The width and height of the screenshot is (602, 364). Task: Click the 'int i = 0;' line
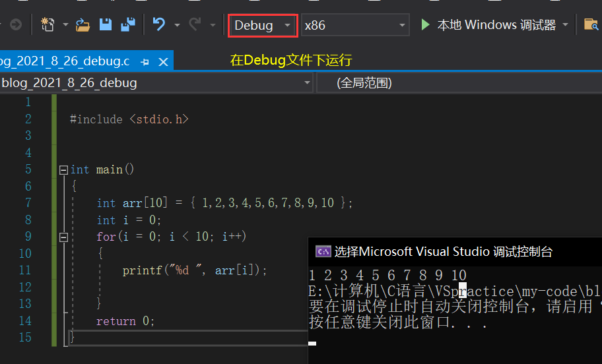(129, 220)
